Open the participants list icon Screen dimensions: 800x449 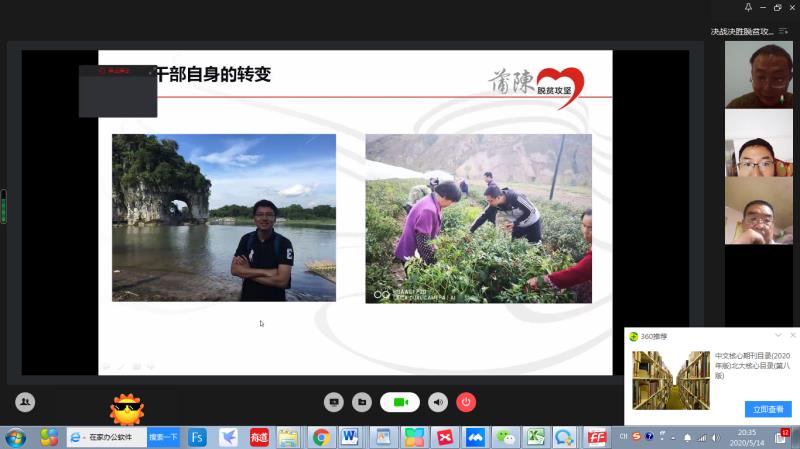point(25,402)
